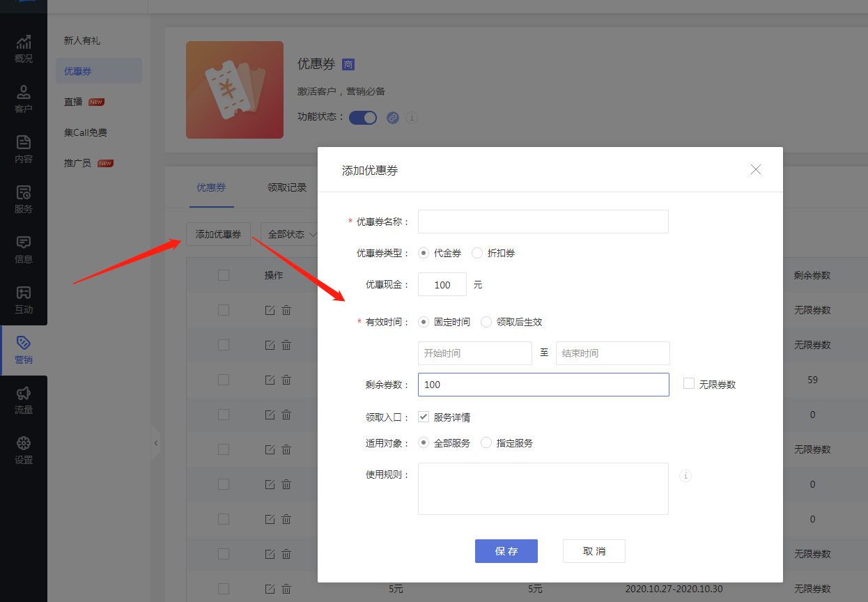868x602 pixels.
Task: Click the info icon next to 功能状态
Action: click(412, 118)
